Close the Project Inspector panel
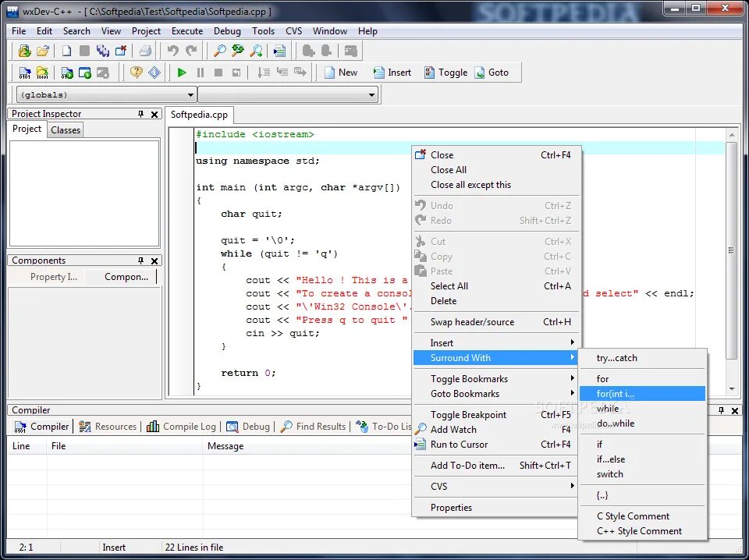 click(154, 114)
